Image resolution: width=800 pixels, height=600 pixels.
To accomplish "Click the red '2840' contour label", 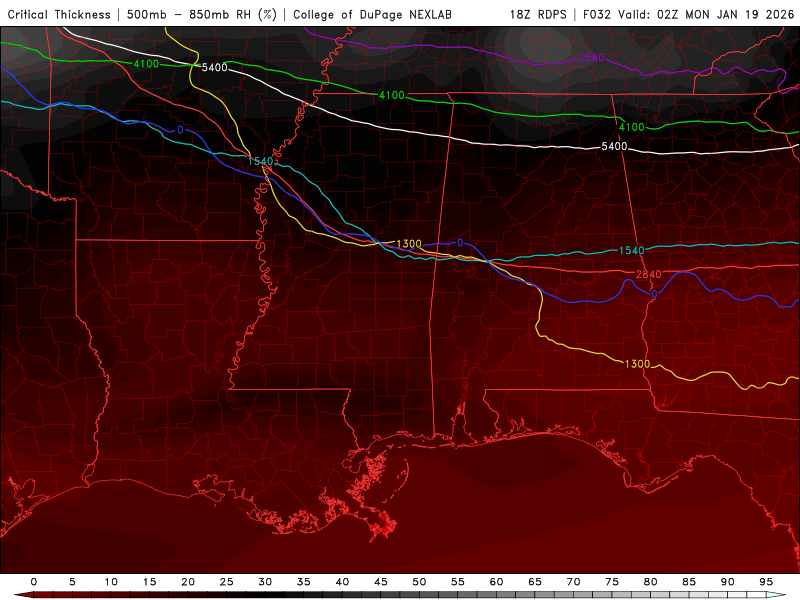I will point(648,274).
